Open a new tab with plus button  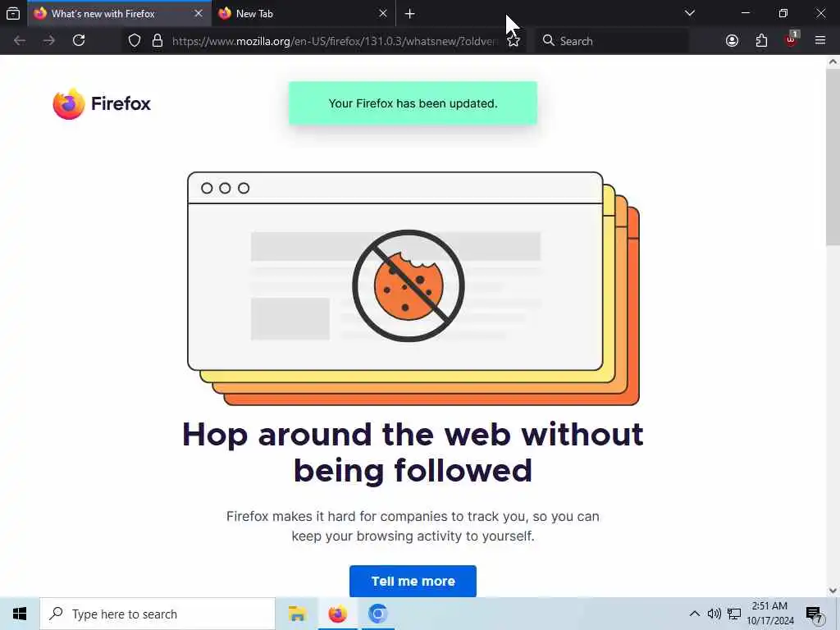410,14
